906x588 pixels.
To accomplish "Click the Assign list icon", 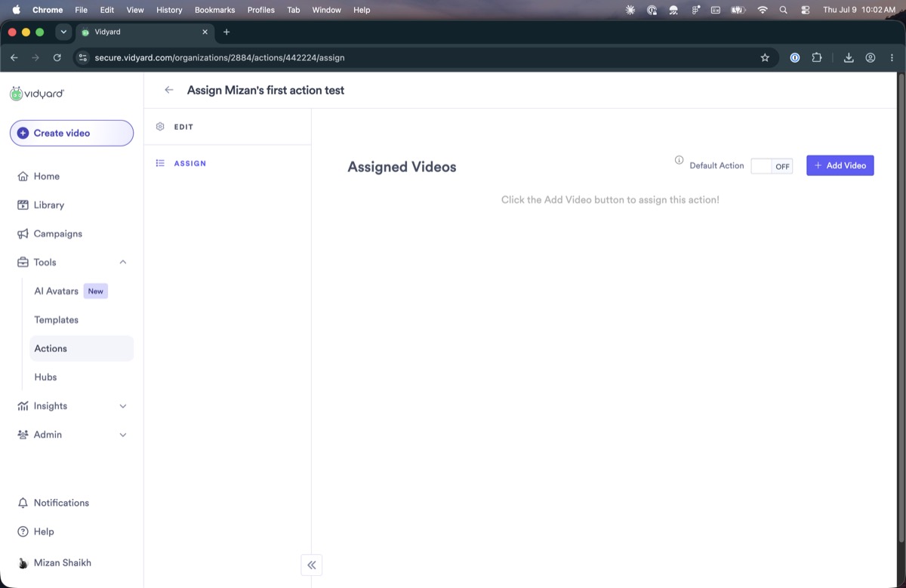I will click(x=160, y=163).
